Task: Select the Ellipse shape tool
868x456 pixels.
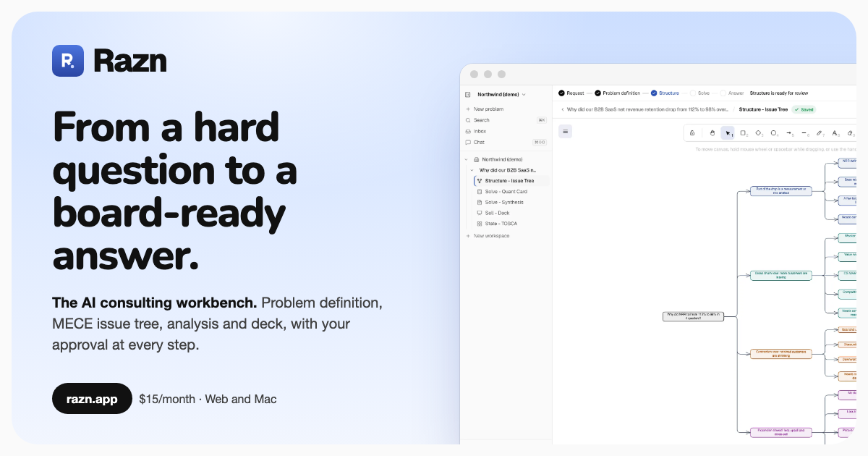Action: (774, 132)
